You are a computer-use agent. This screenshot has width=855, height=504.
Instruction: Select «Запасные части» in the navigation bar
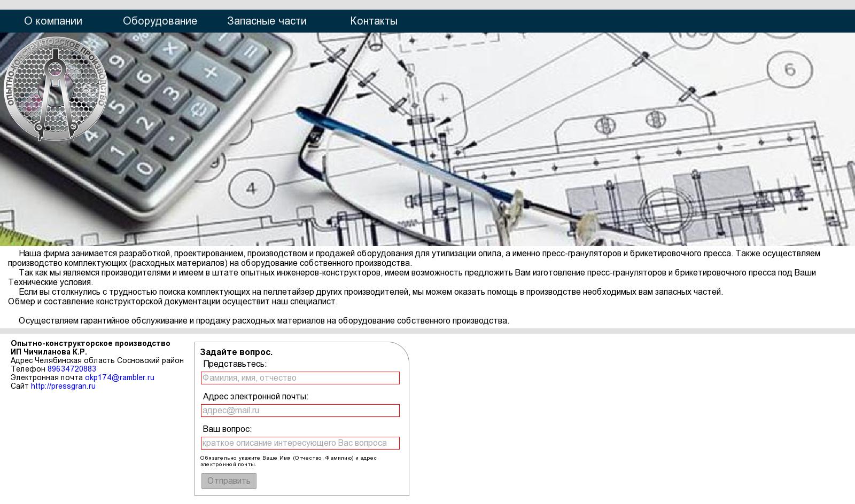[267, 21]
